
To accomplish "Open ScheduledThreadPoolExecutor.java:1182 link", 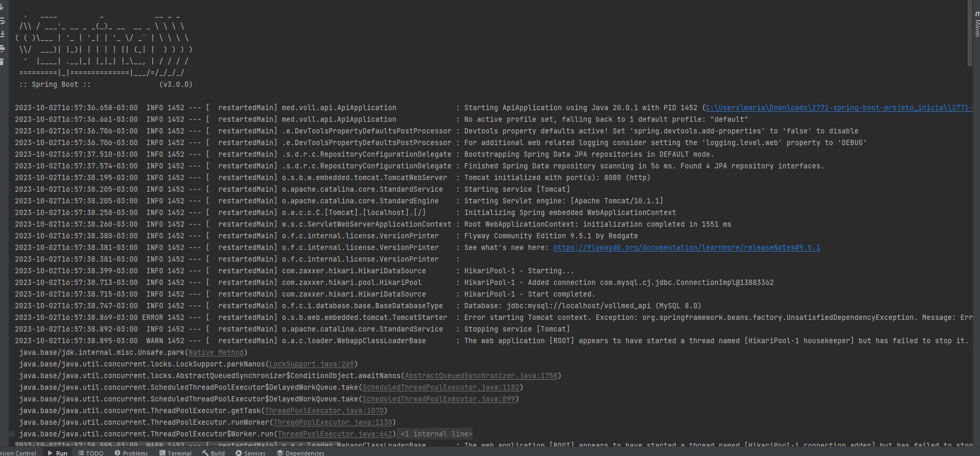I will tap(441, 387).
